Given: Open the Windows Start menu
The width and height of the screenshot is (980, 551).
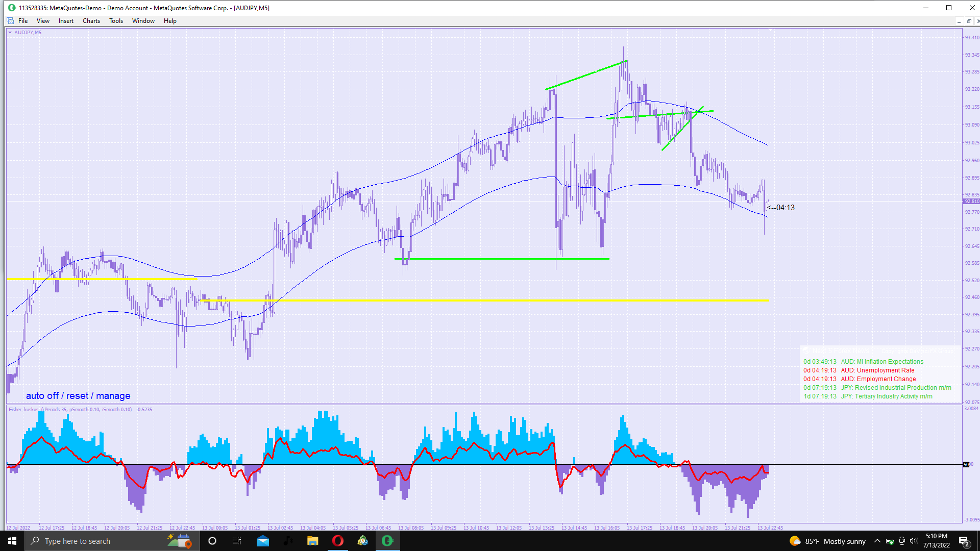Looking at the screenshot, I should point(12,541).
